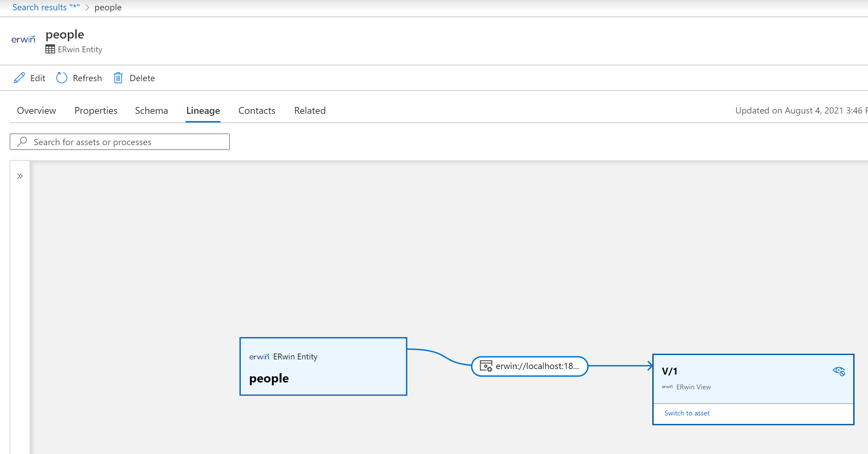
Task: Click the expand panel arrow on left edge
Action: click(x=20, y=176)
